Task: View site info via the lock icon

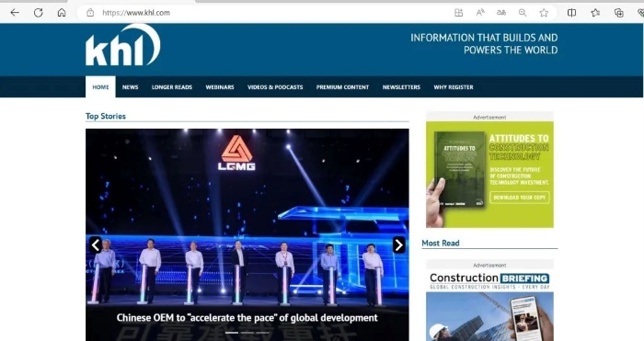Action: point(90,13)
